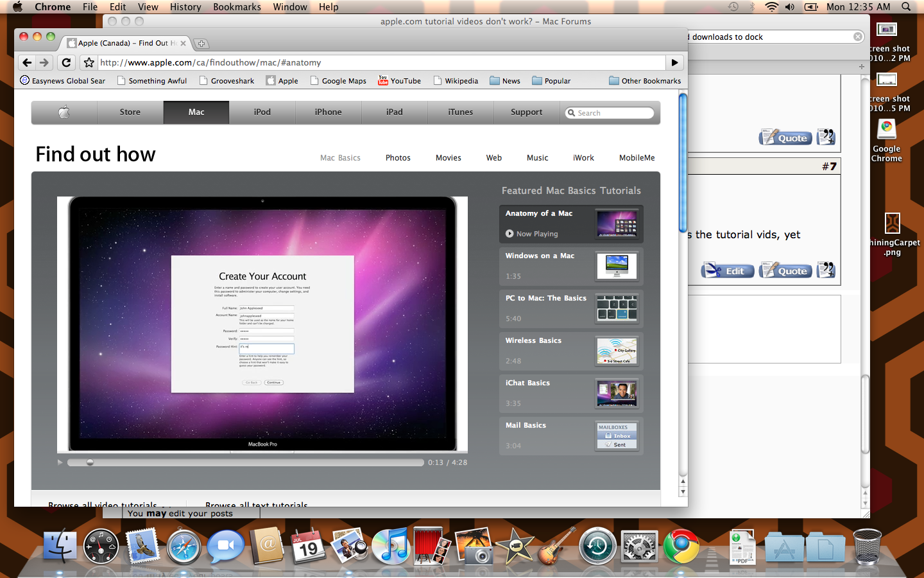Expand the Popular bookmarks folder

click(x=551, y=81)
